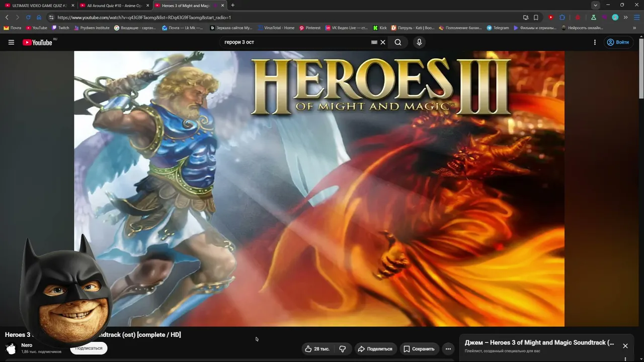The width and height of the screenshot is (644, 362).
Task: Open the Нейросеть онлайн bookmark
Action: (x=582, y=28)
